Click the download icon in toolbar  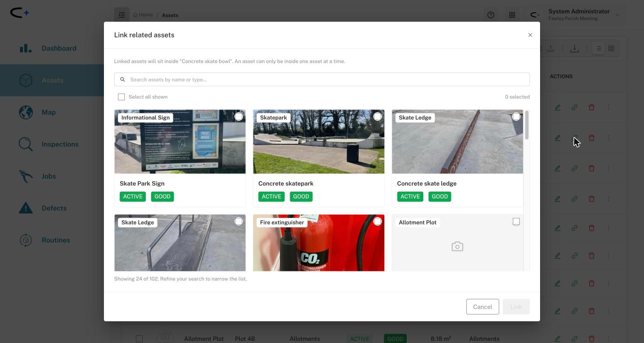575,49
